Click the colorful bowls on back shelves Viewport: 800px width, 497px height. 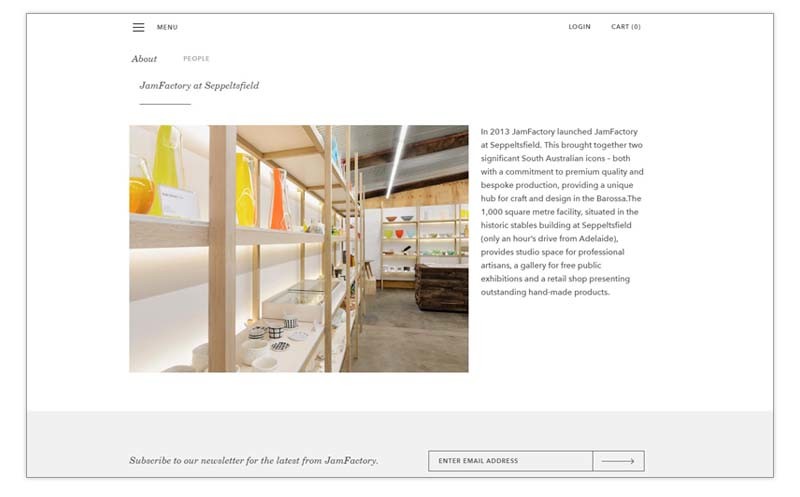click(401, 227)
